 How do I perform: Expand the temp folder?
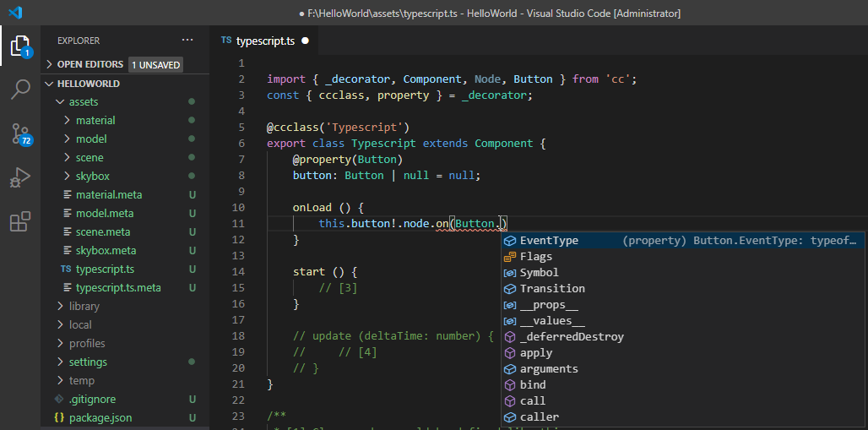[60, 381]
